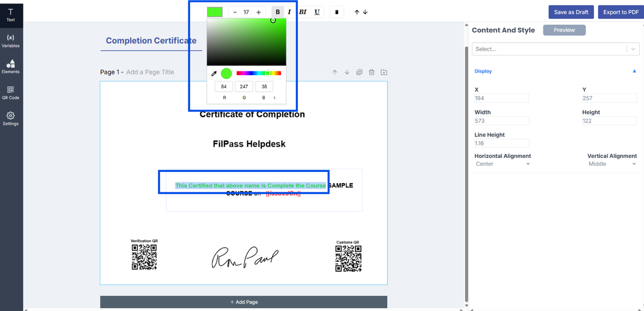The image size is (644, 311).
Task: Click the Completion Certificate title tab
Action: [x=151, y=41]
